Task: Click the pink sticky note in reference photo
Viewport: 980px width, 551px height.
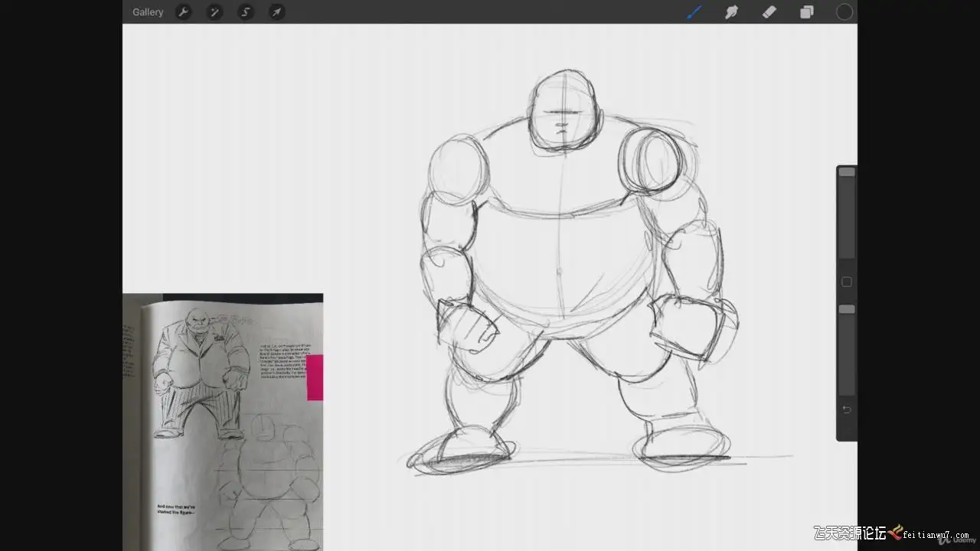Action: (315, 377)
